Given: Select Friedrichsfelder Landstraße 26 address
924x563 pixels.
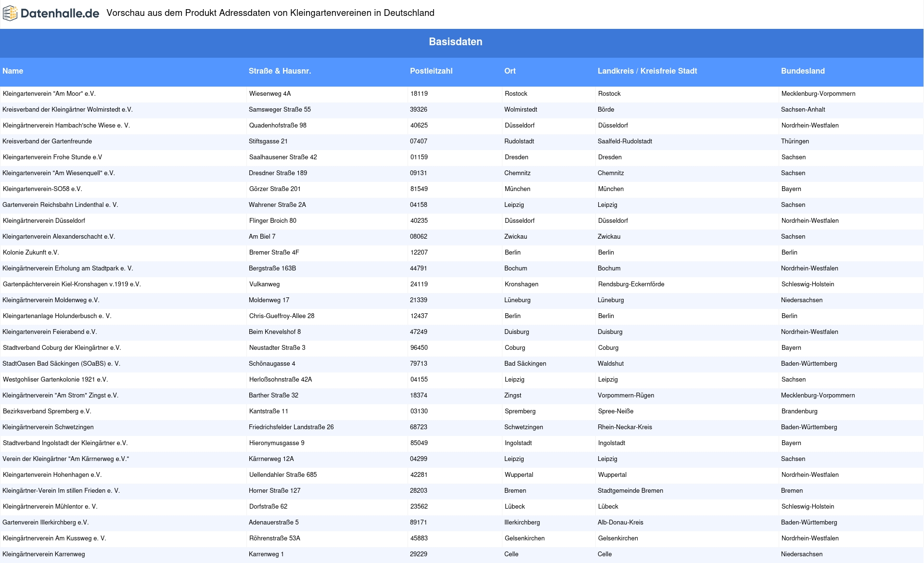Looking at the screenshot, I should coord(291,427).
